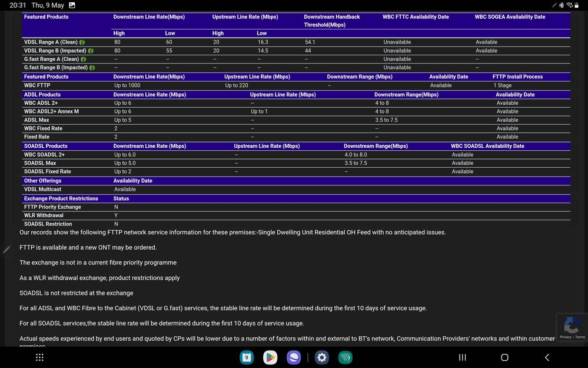Tap the Home button
588x368 pixels.
pos(504,357)
